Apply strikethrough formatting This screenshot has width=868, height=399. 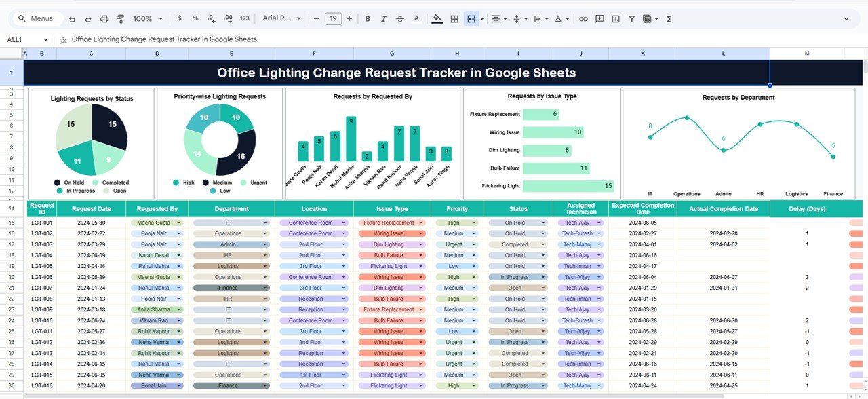399,18
